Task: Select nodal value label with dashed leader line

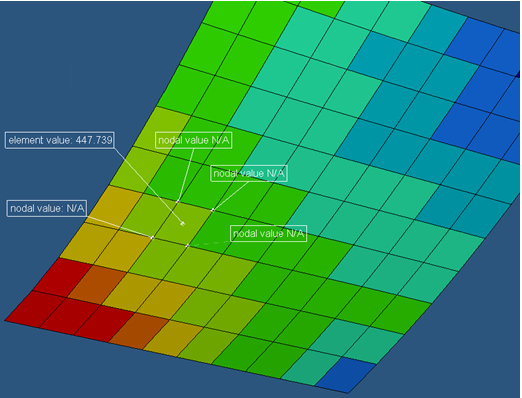Action: 268,233
